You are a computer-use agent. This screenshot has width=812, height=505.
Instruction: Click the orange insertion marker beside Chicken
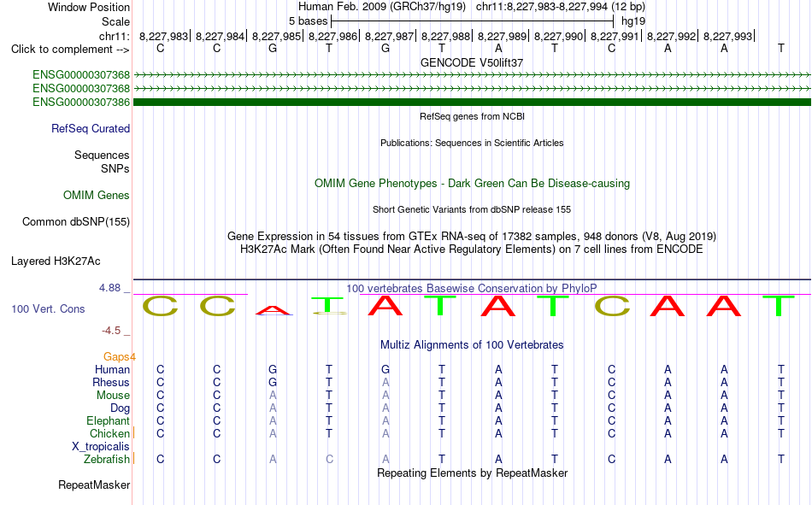coord(134,432)
